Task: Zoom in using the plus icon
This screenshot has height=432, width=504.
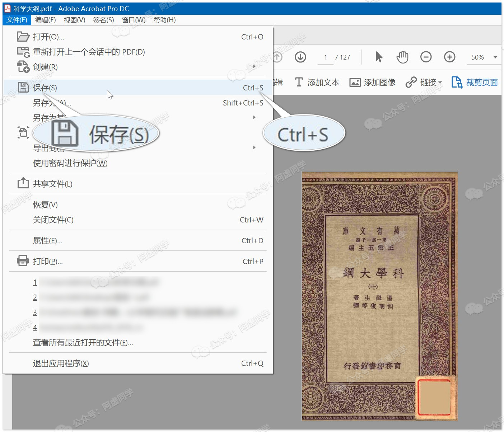Action: click(x=449, y=57)
